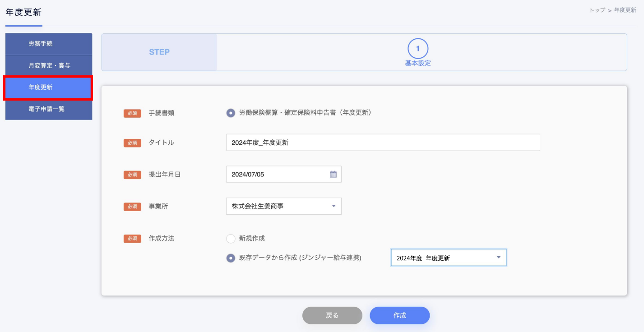Open 労務手続 in the left sidebar
The width and height of the screenshot is (644, 332).
pos(49,44)
